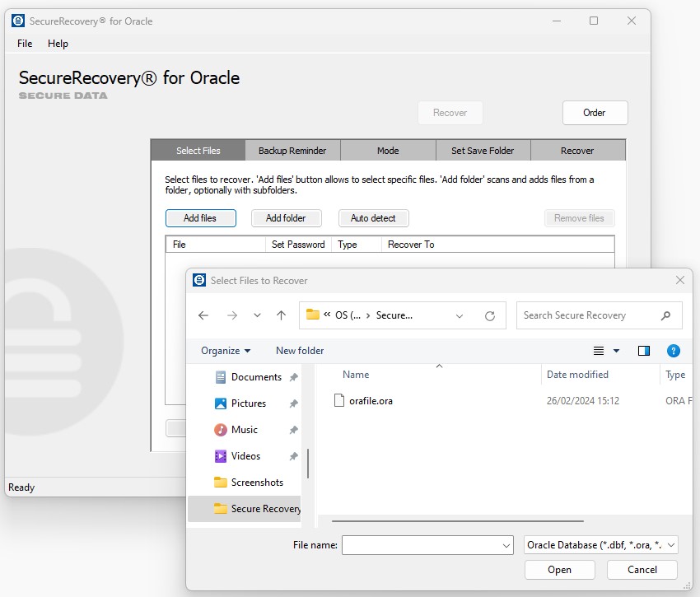
Task: Switch to the Backup Reminder tab
Action: coord(292,150)
